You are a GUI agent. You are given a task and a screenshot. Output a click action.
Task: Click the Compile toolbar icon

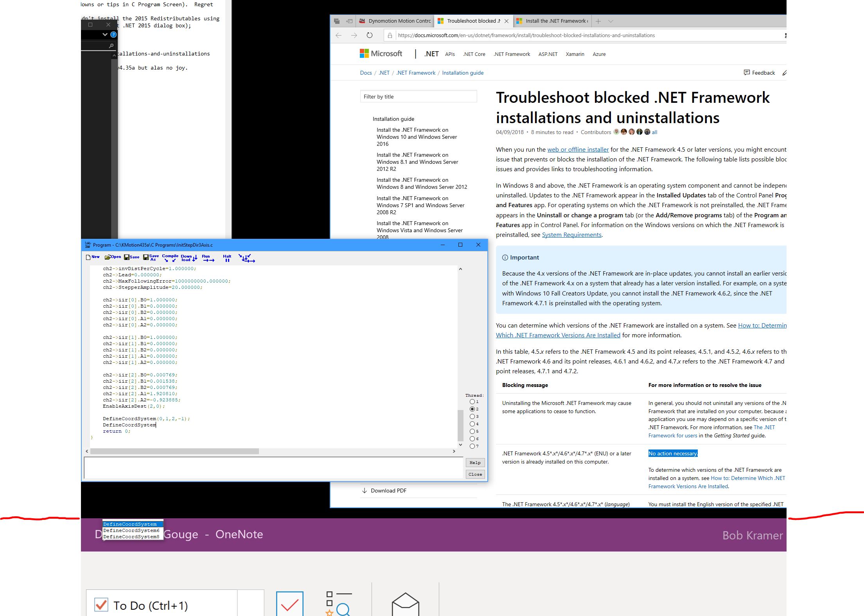(x=170, y=258)
